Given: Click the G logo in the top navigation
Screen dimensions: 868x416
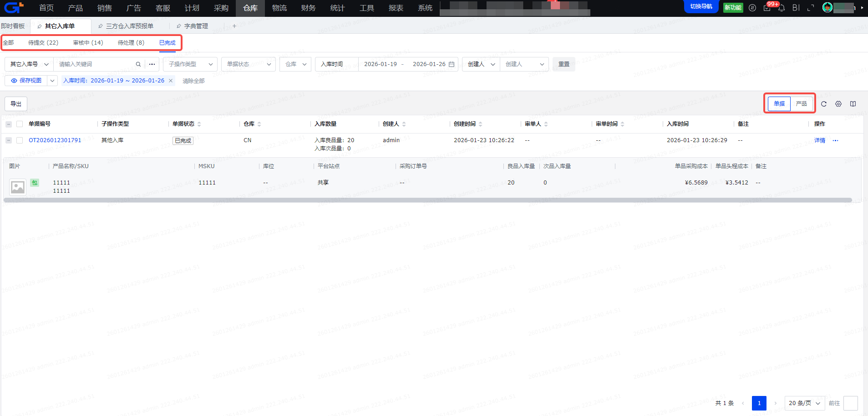Looking at the screenshot, I should (14, 8).
